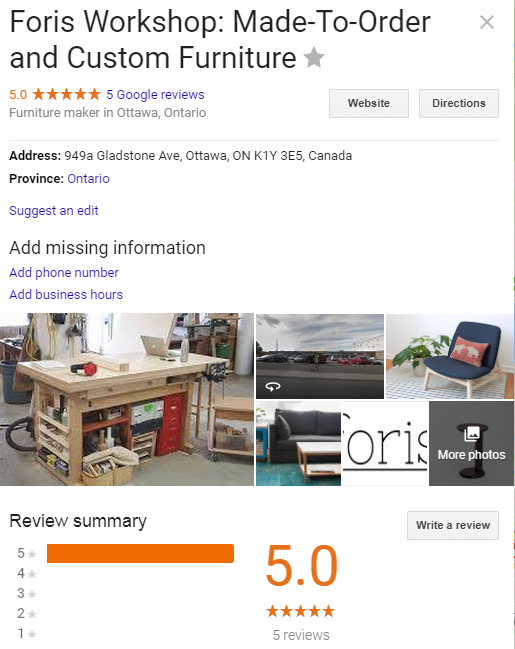Select Add business hours

(x=66, y=294)
